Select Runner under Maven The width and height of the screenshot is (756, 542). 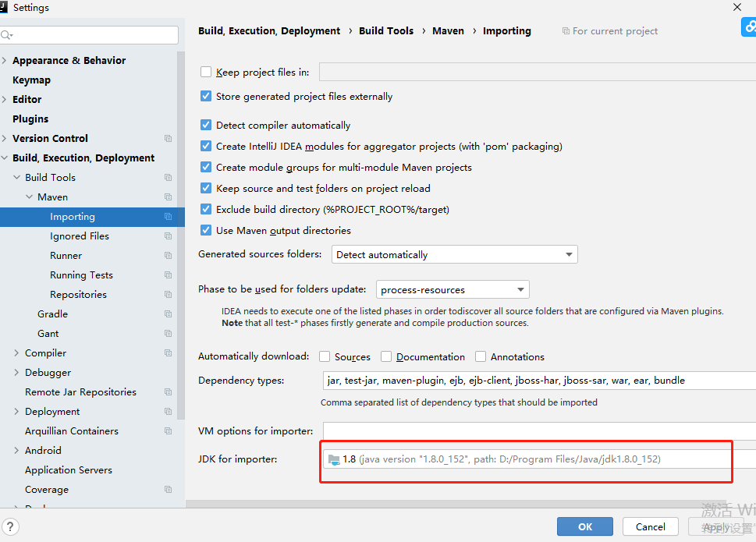click(x=66, y=255)
